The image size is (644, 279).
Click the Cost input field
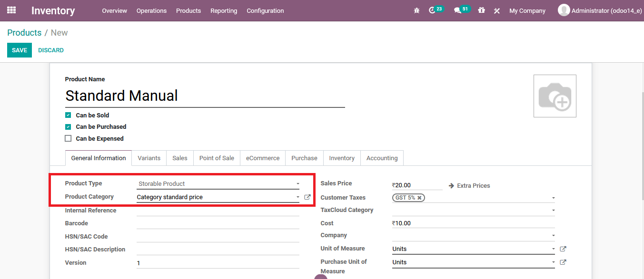(x=474, y=223)
